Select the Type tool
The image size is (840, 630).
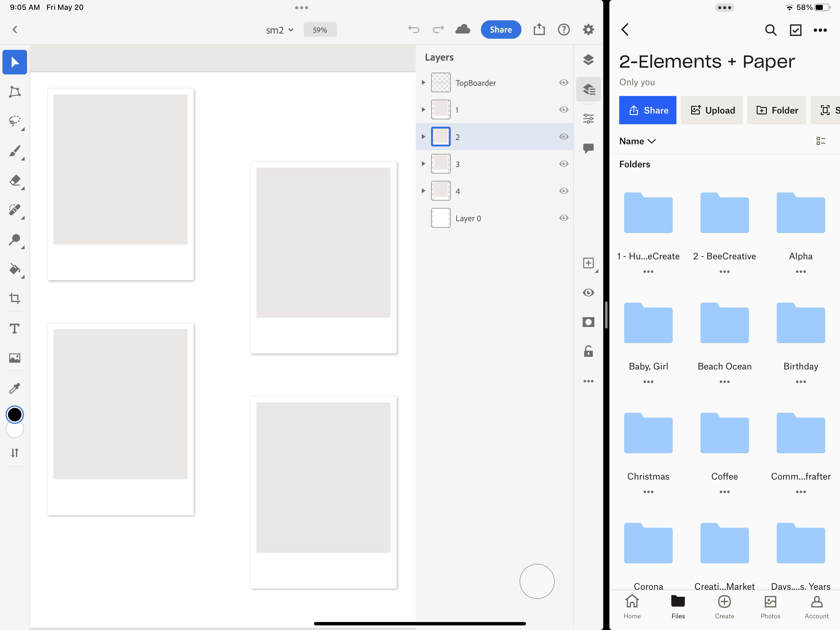[x=14, y=328]
